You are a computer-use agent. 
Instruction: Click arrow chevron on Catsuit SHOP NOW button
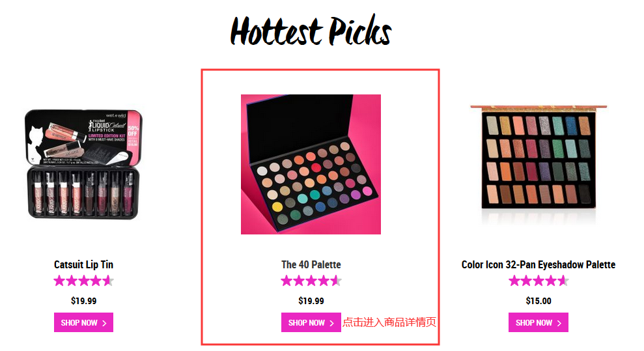click(x=104, y=324)
